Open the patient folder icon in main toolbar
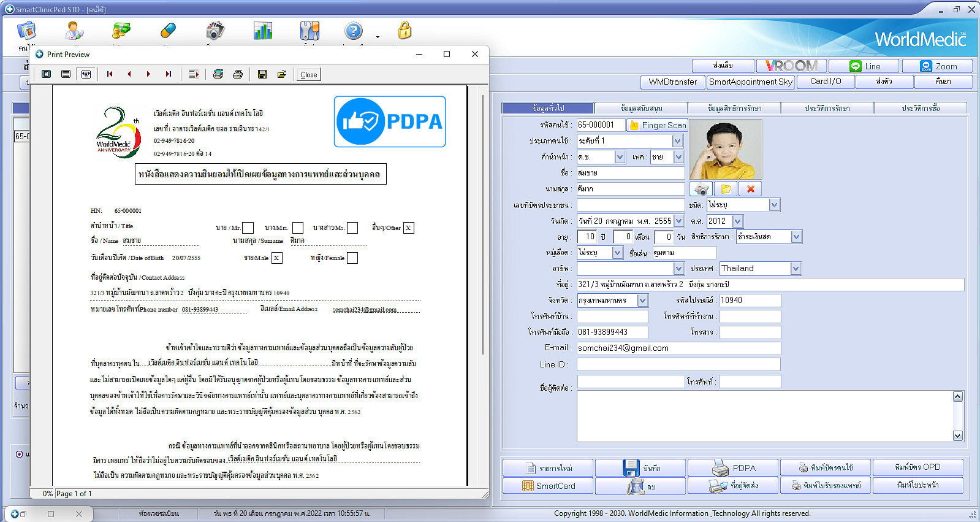 pos(27,31)
